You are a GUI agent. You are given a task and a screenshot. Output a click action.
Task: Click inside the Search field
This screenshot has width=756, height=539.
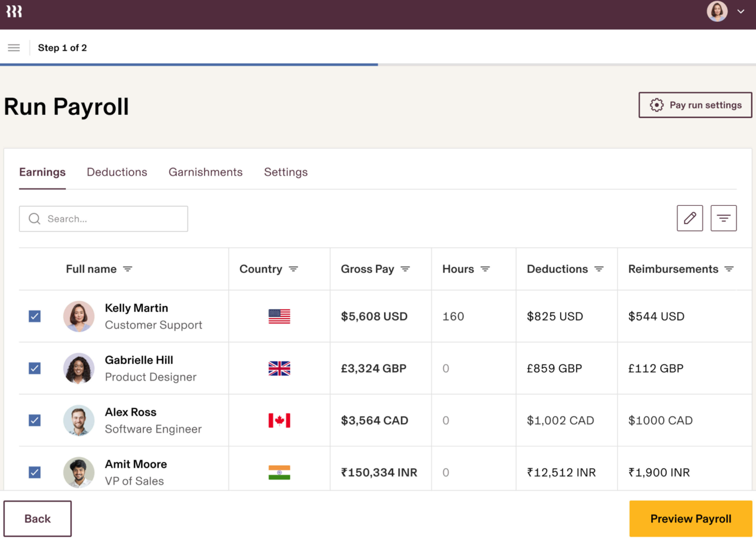(x=84, y=218)
